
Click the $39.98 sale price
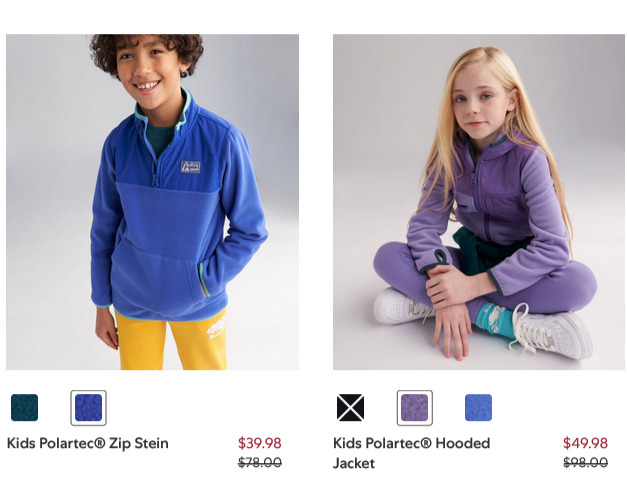point(260,443)
